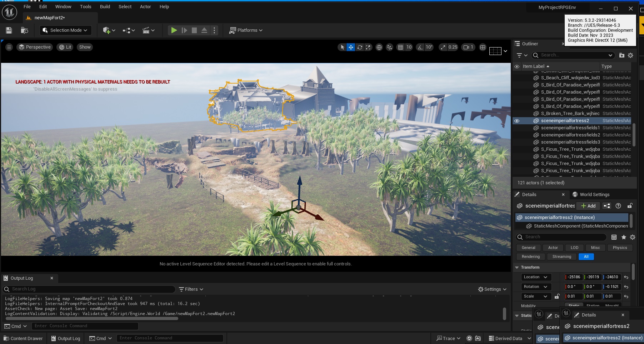Open scale snap 0.25 value menu

point(453,47)
